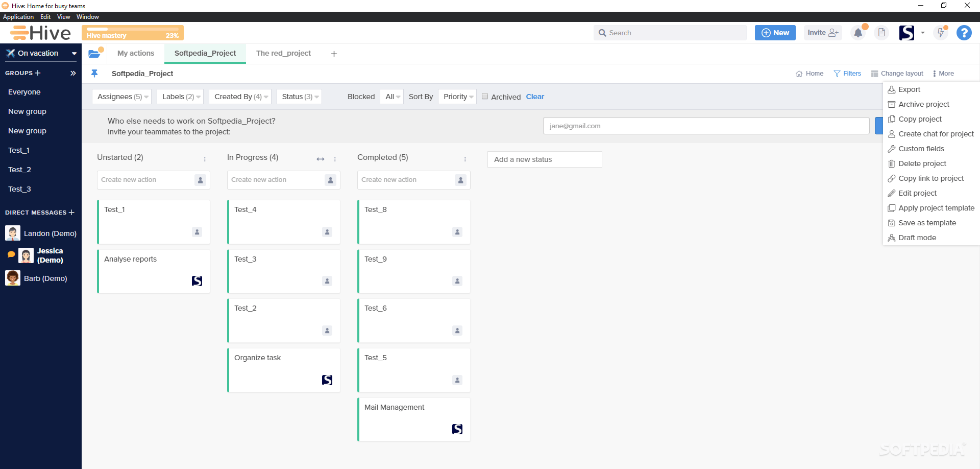Click the user profile avatar S
The height and width of the screenshot is (469, 980).
click(x=906, y=33)
